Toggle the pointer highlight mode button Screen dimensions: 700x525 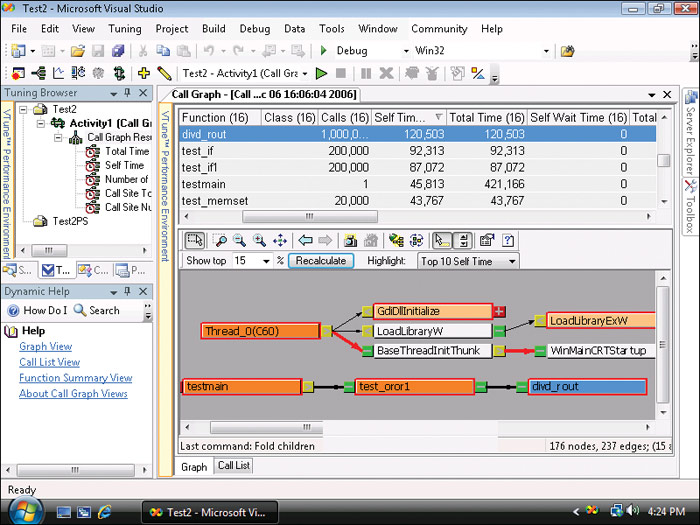coord(442,241)
